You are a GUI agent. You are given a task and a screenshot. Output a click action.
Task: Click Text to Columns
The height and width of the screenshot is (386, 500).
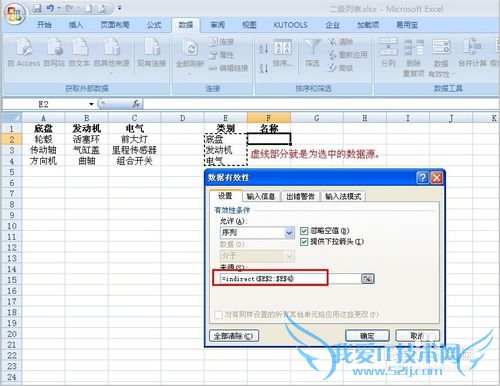pos(389,52)
